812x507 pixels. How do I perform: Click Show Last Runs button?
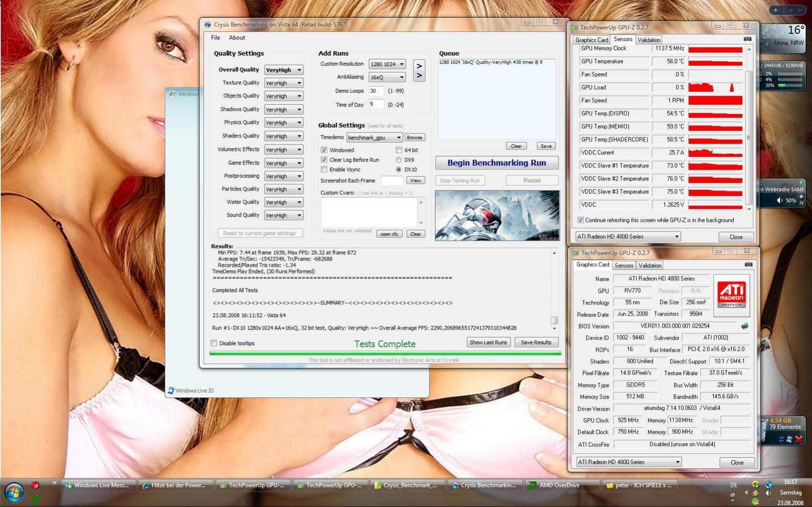(x=488, y=342)
